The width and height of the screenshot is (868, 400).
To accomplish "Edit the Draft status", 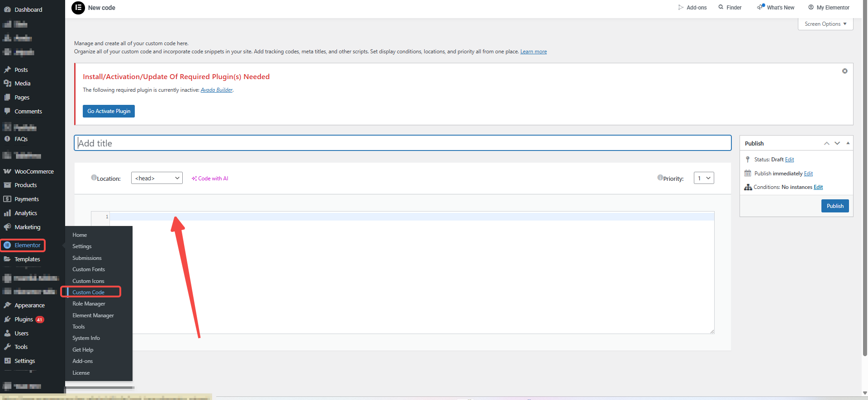I will (x=789, y=160).
